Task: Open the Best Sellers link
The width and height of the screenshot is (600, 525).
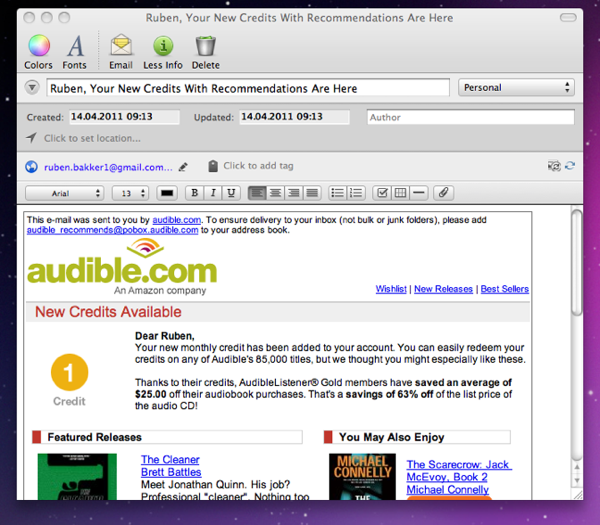Action: tap(505, 289)
